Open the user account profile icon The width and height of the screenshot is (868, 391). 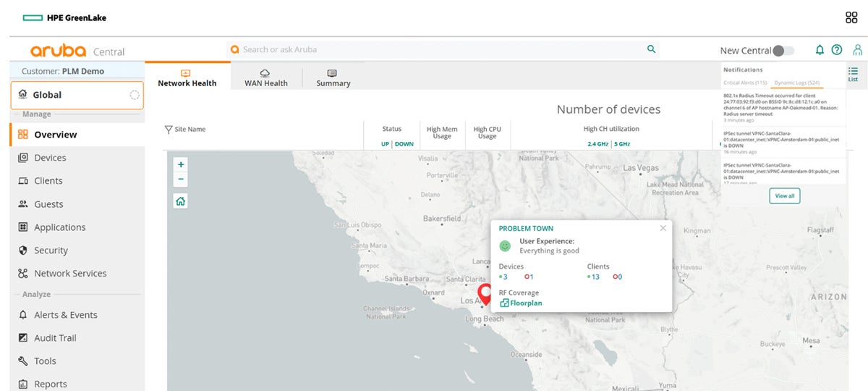pyautogui.click(x=858, y=50)
